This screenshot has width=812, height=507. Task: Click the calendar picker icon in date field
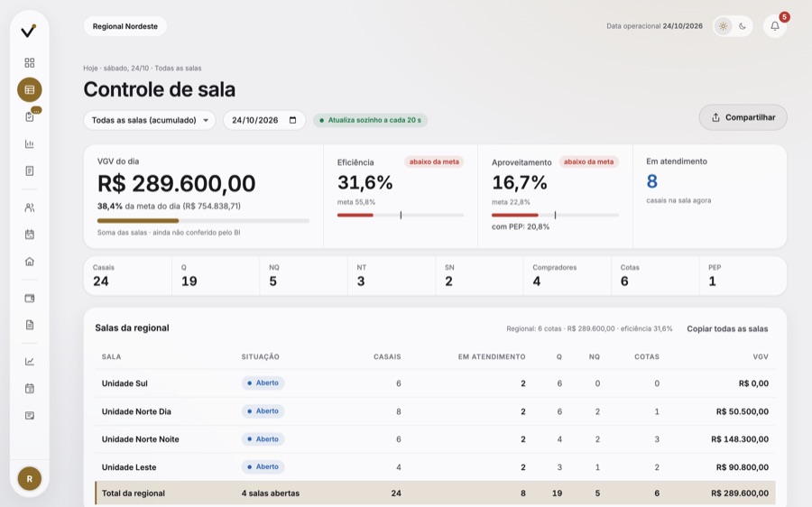(292, 120)
